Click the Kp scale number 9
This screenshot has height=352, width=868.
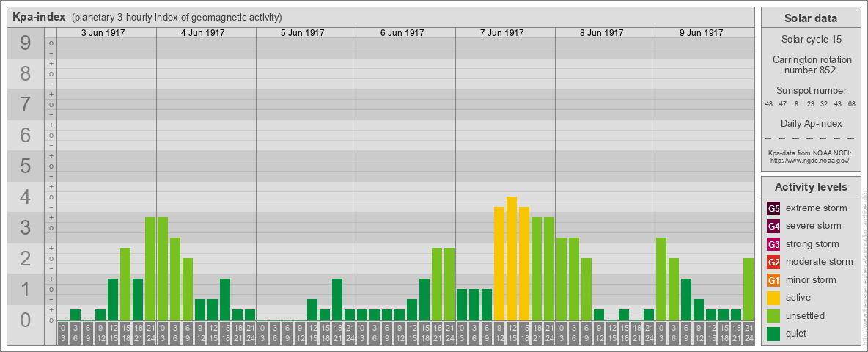tap(26, 43)
